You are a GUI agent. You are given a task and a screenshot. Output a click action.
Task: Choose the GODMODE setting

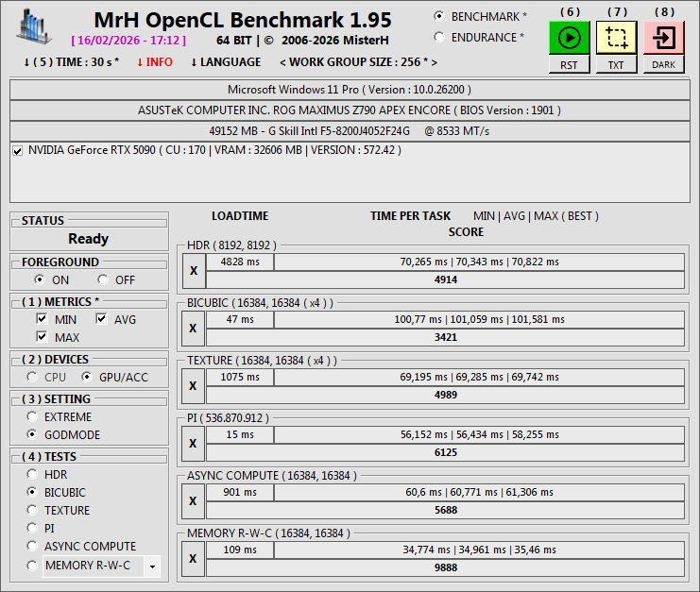[x=32, y=434]
